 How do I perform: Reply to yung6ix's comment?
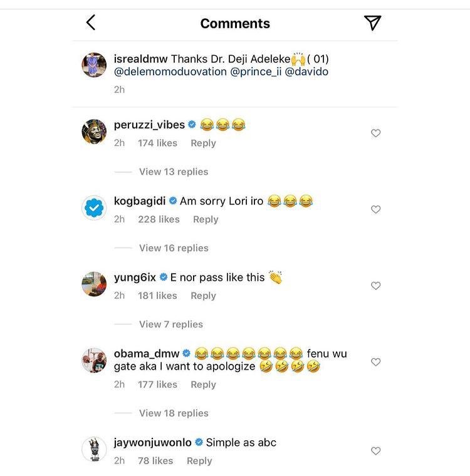coord(203,296)
